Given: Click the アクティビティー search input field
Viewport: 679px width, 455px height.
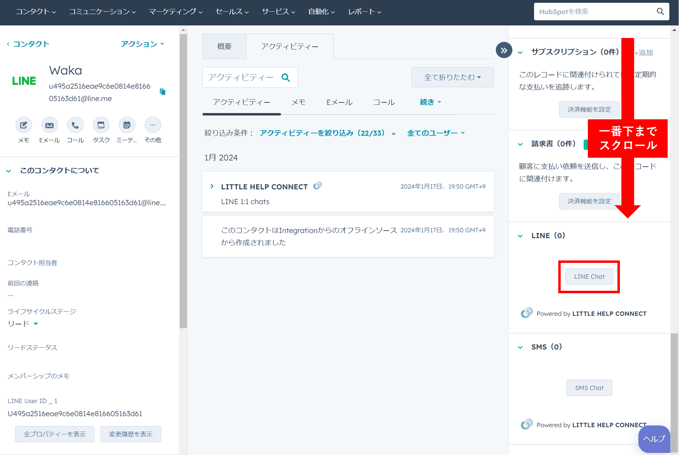Looking at the screenshot, I should [x=241, y=77].
